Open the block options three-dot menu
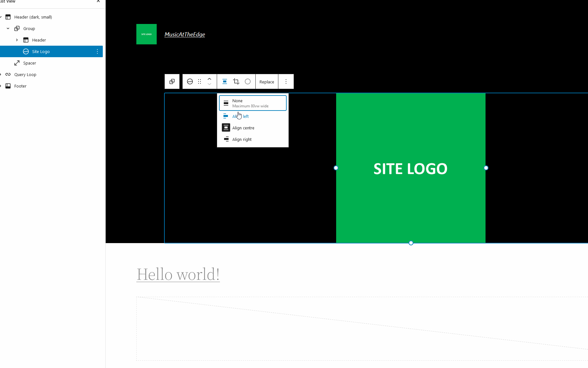 point(286,81)
